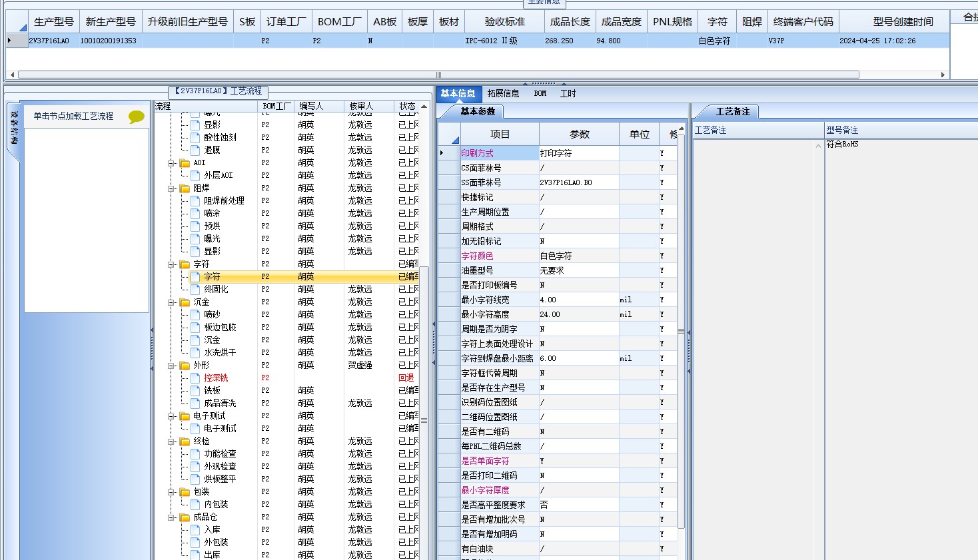The image size is (978, 560).
Task: Select the 外观检查 tree row
Action: tap(286, 467)
